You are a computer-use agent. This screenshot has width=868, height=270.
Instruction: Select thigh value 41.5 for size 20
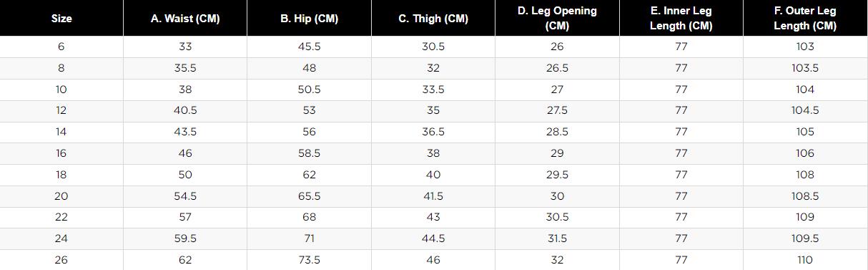[x=433, y=196]
